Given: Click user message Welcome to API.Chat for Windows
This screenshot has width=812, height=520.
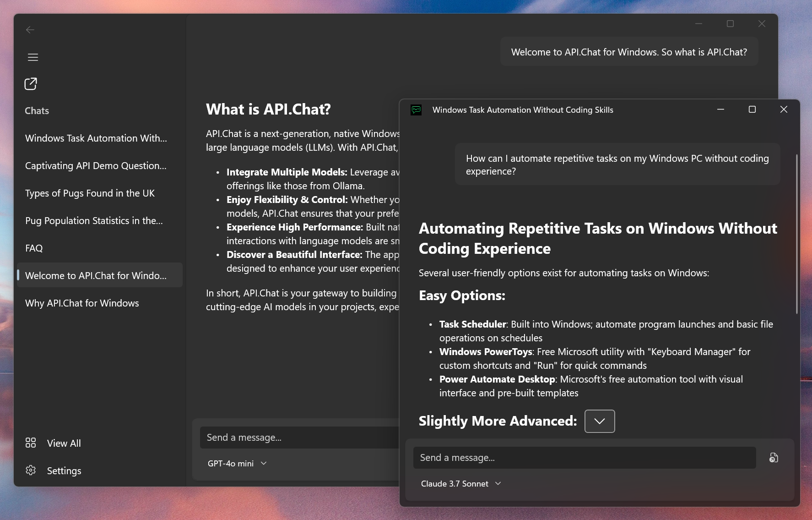Looking at the screenshot, I should (x=629, y=52).
